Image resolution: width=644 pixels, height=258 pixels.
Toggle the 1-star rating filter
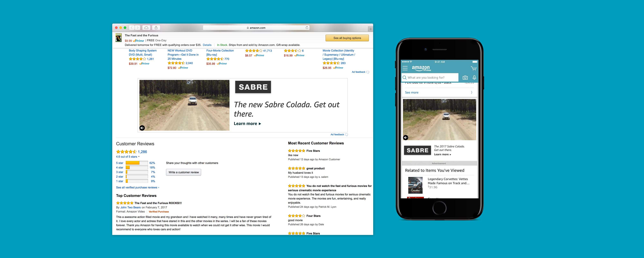pos(119,181)
